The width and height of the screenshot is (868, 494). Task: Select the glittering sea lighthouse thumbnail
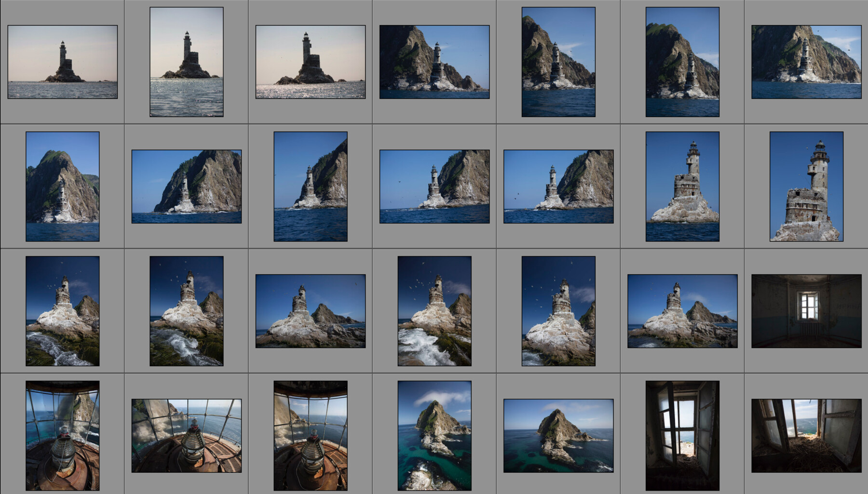(310, 63)
